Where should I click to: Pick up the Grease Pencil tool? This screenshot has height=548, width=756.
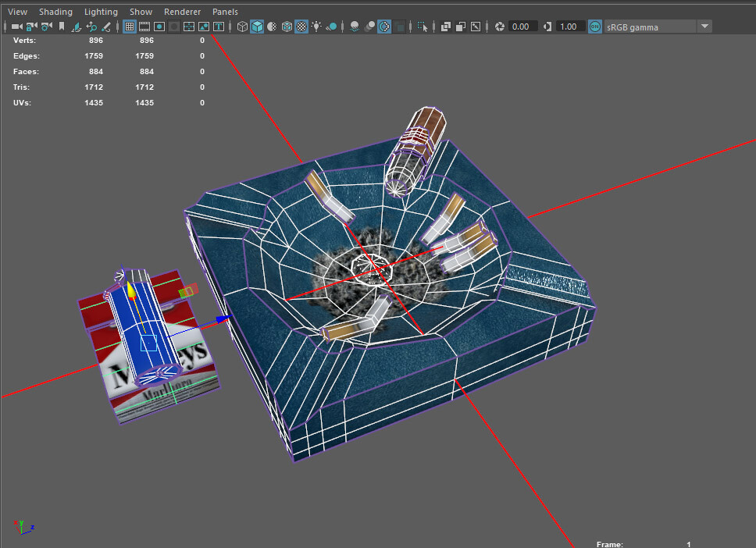[105, 27]
